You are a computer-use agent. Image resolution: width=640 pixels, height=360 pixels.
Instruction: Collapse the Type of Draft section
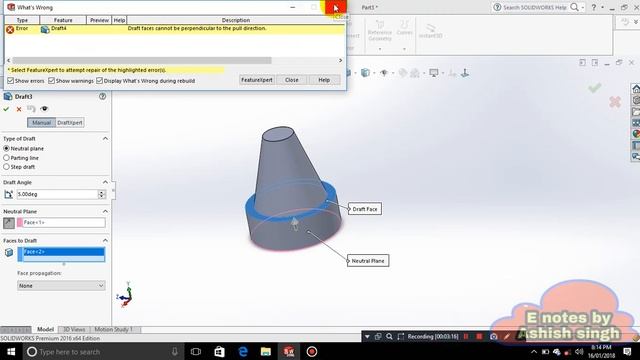[x=105, y=139]
